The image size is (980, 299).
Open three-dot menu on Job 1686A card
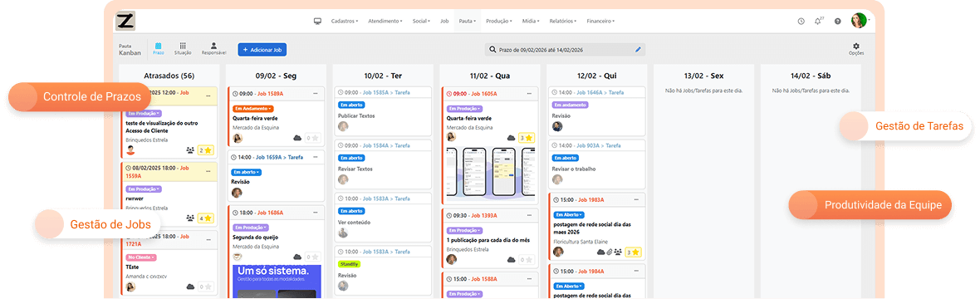[315, 213]
